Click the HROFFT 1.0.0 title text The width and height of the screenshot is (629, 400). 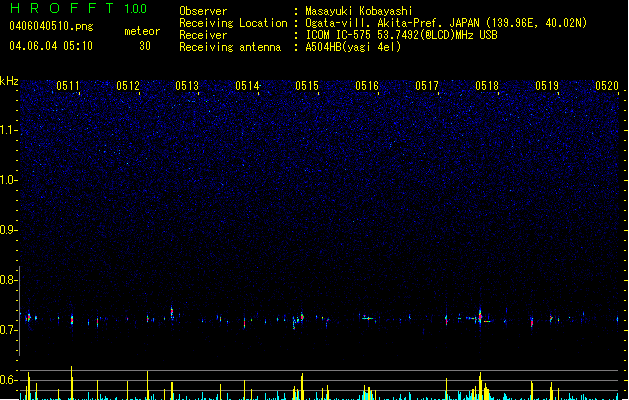coord(78,8)
